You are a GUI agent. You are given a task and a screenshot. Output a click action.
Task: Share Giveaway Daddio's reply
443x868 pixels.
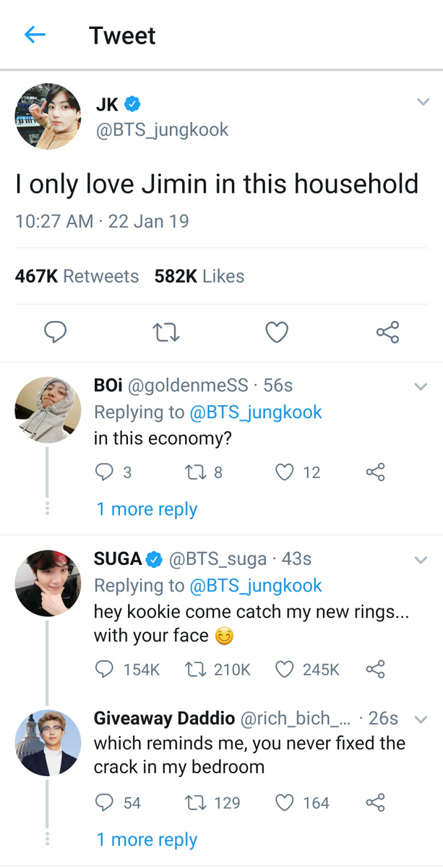pyautogui.click(x=375, y=802)
